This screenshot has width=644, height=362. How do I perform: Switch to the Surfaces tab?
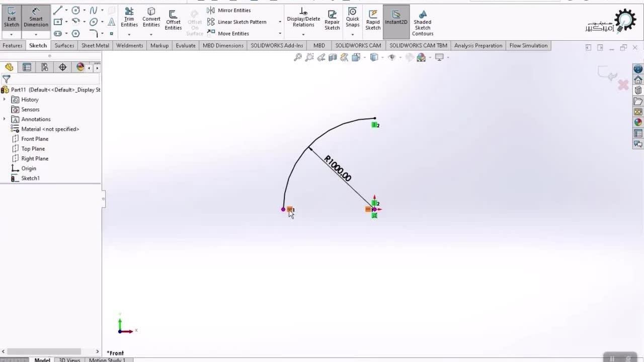(x=64, y=45)
